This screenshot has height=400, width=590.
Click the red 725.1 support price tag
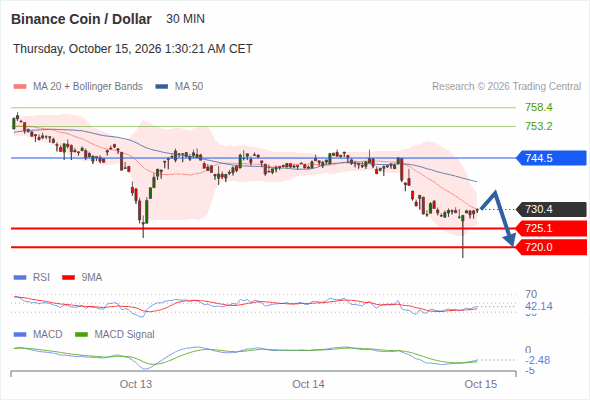(x=552, y=228)
